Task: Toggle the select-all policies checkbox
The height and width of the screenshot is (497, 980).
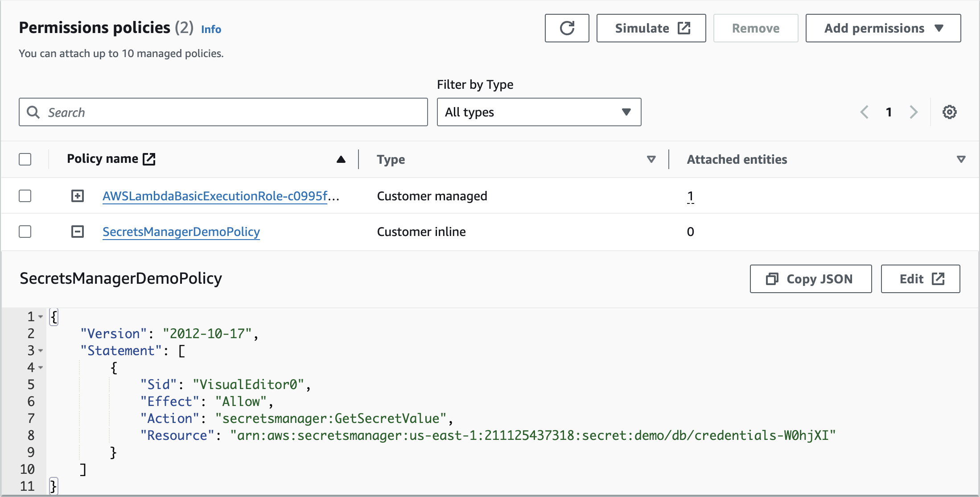Action: [25, 159]
